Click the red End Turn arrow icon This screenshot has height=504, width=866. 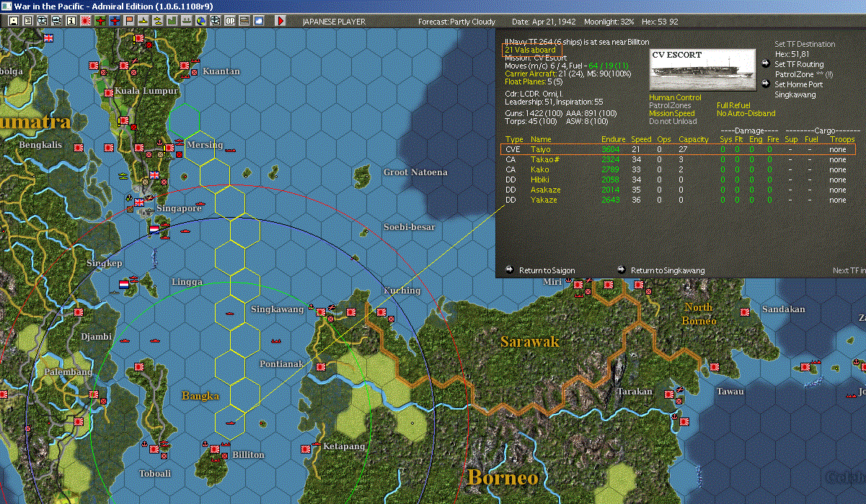coord(280,21)
